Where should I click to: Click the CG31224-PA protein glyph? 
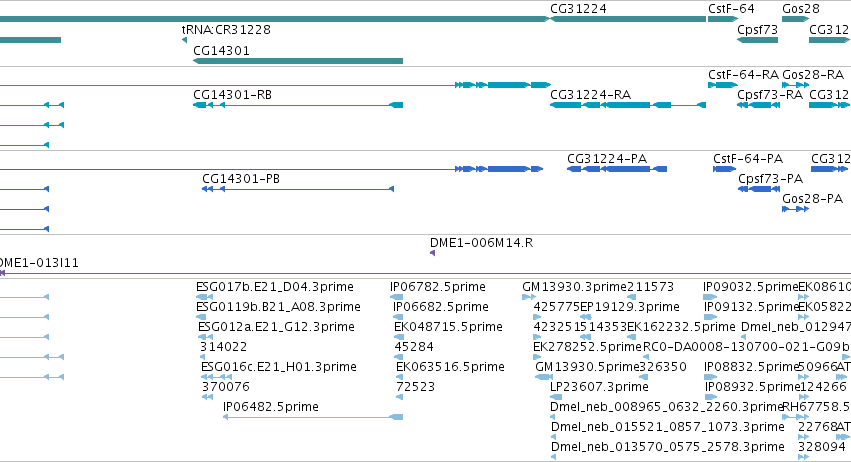[617, 169]
